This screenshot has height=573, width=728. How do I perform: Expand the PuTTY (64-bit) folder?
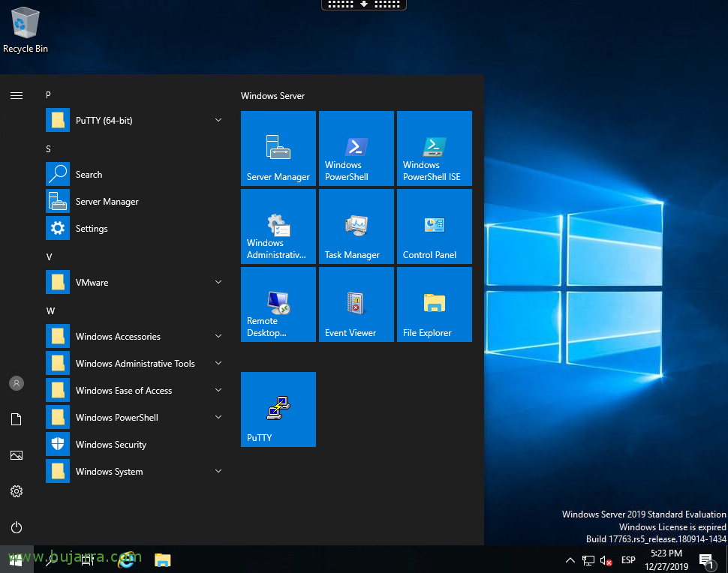(x=136, y=120)
